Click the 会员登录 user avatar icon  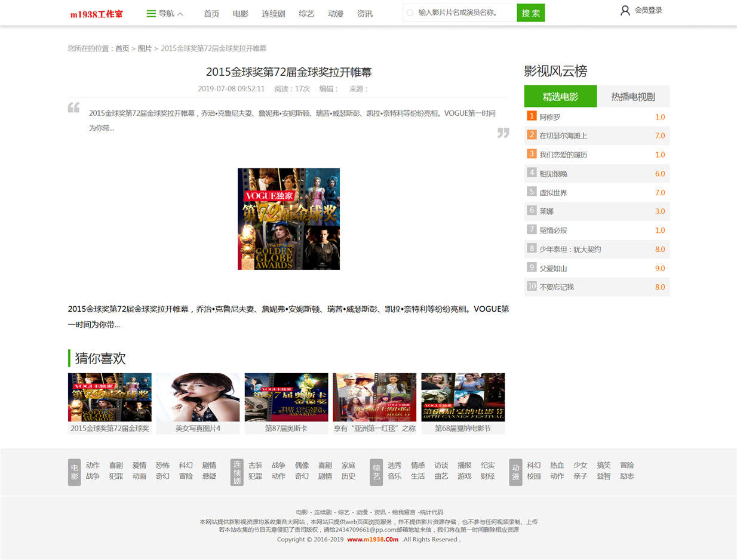625,10
